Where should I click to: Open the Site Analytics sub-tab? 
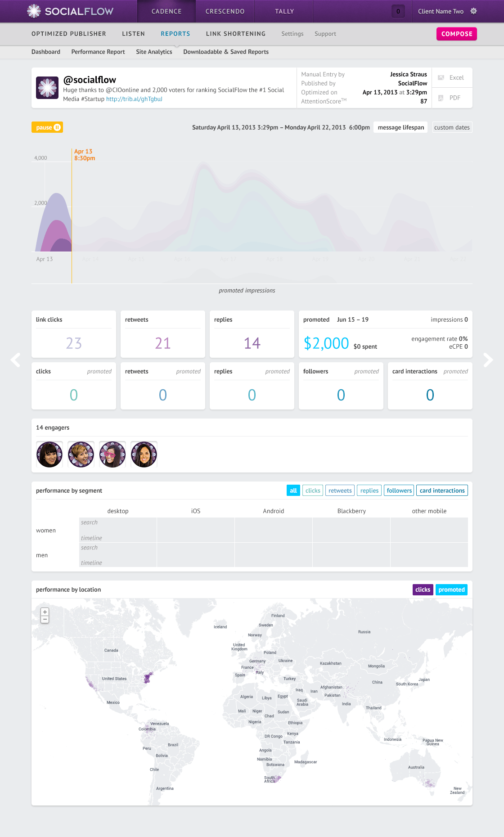pyautogui.click(x=154, y=52)
